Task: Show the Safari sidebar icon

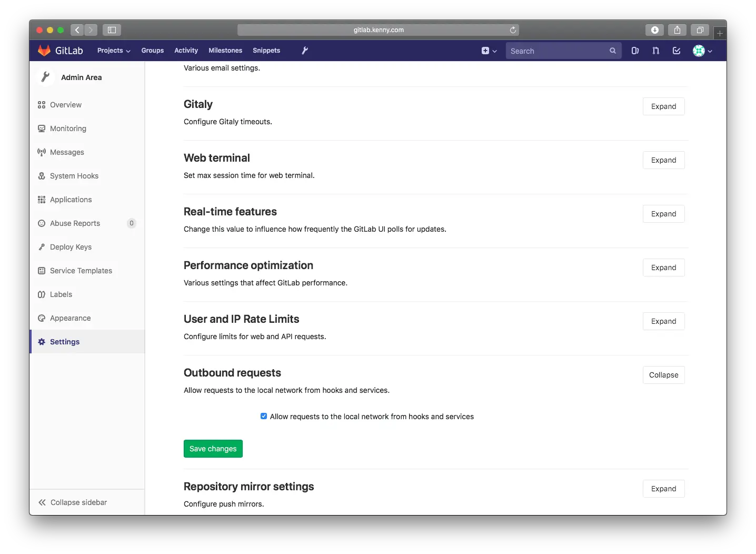Action: pos(112,30)
